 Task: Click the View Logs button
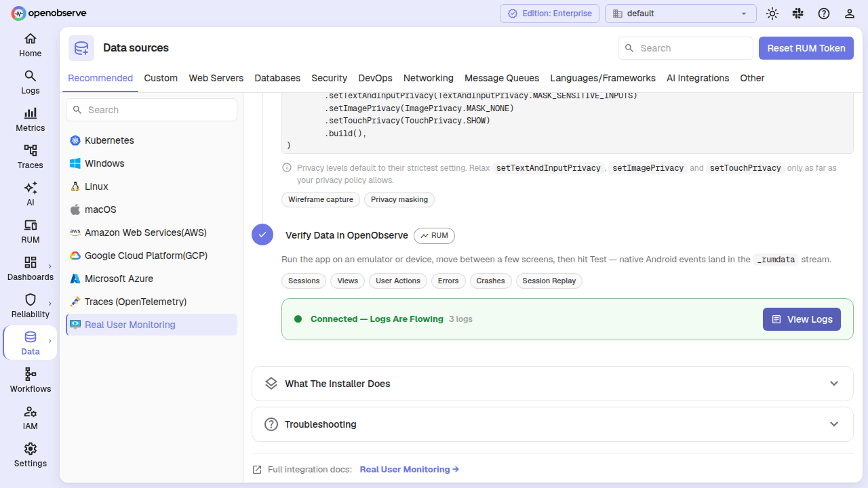click(x=802, y=319)
